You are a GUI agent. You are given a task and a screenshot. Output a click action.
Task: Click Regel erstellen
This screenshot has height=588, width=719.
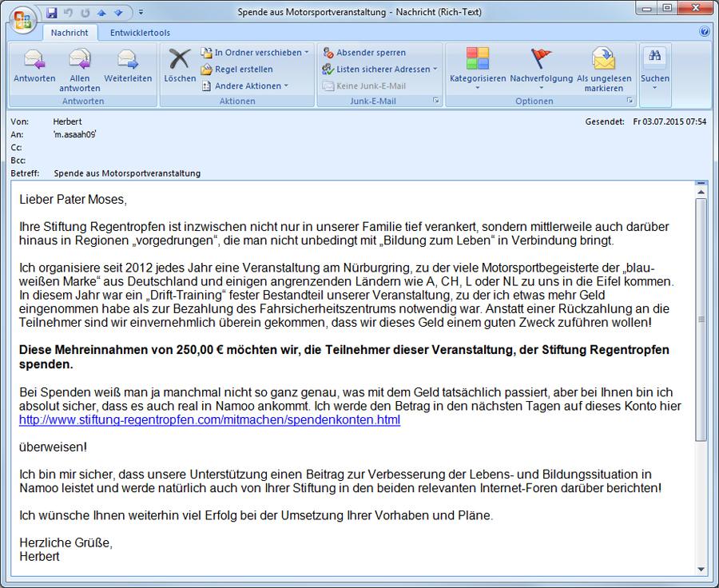click(237, 70)
